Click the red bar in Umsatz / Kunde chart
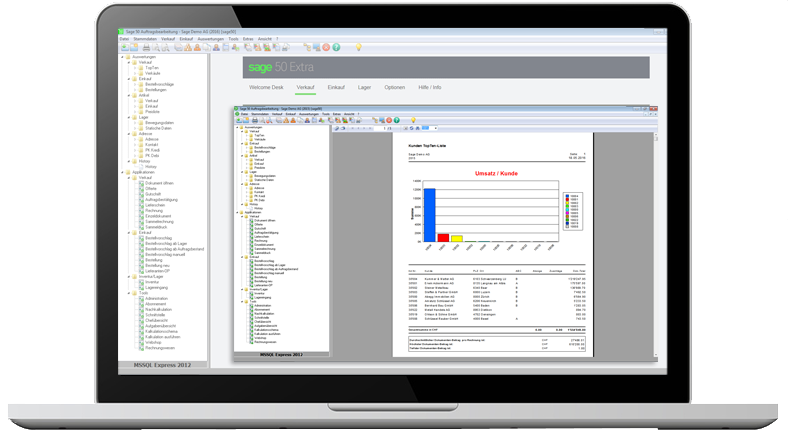 pyautogui.click(x=443, y=238)
